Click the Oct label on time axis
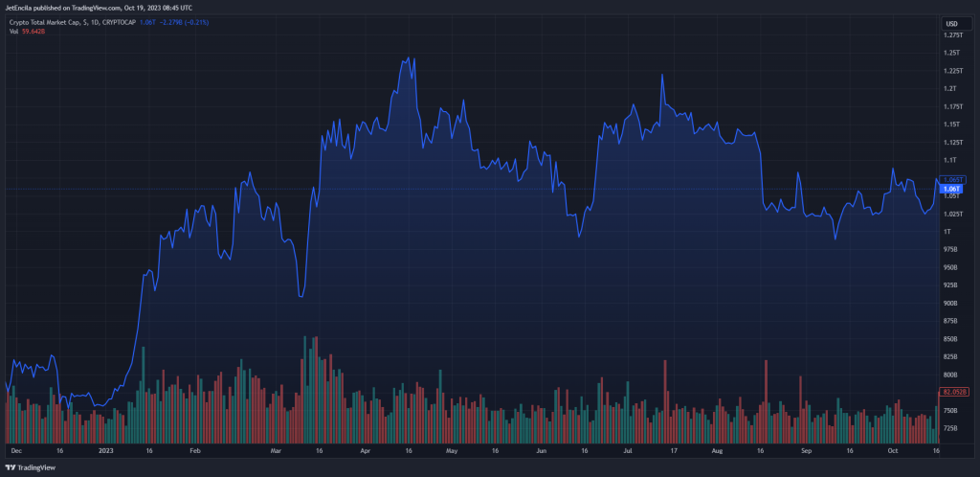 click(892, 448)
